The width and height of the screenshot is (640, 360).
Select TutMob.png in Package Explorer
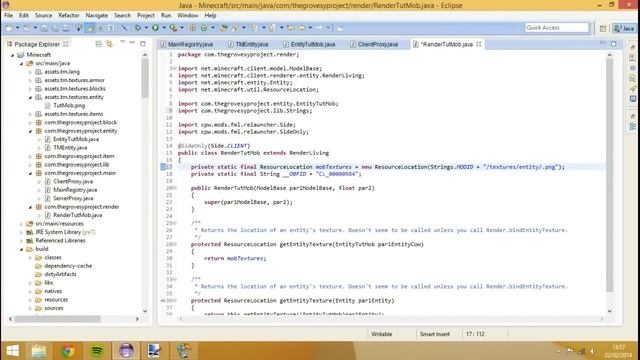click(69, 105)
